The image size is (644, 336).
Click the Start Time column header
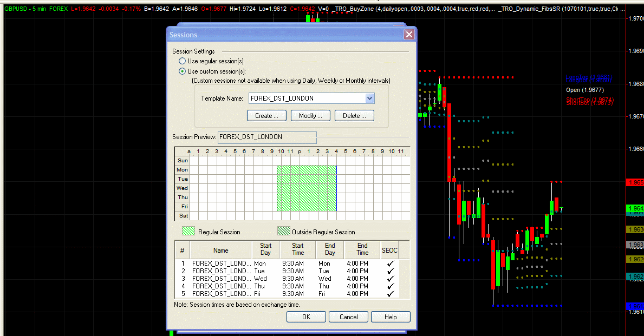pyautogui.click(x=298, y=251)
